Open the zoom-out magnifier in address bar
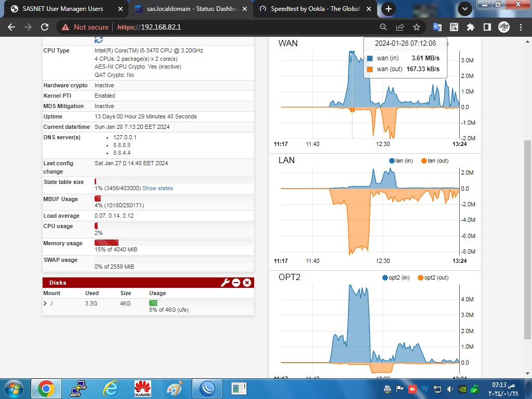The width and height of the screenshot is (532, 399). (x=383, y=27)
